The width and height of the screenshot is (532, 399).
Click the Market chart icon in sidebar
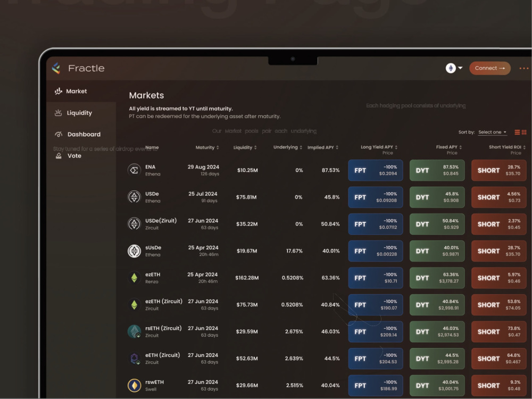coord(59,91)
